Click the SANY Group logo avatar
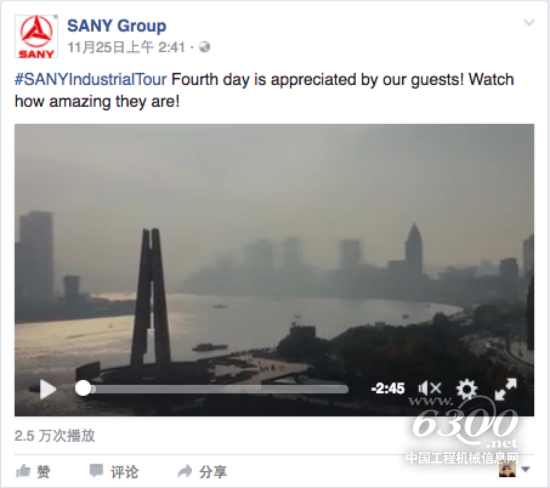Screen dimensions: 550x488 tap(36, 36)
